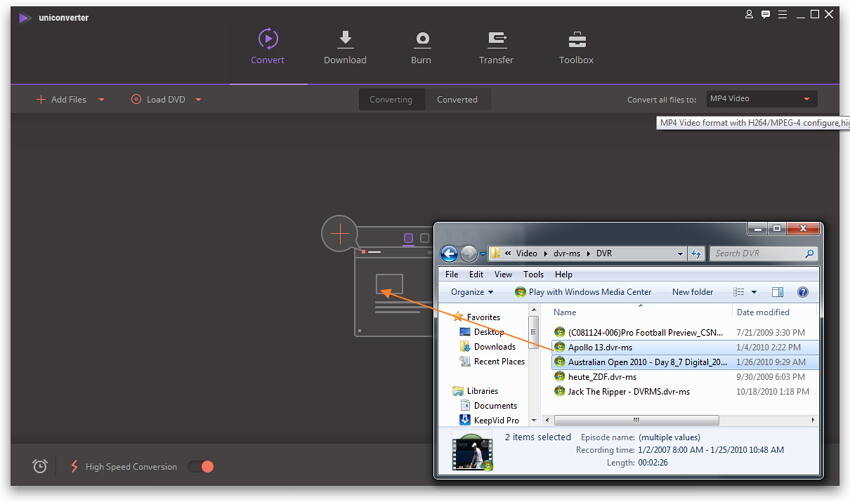Open the Transfer section icon

tap(497, 40)
